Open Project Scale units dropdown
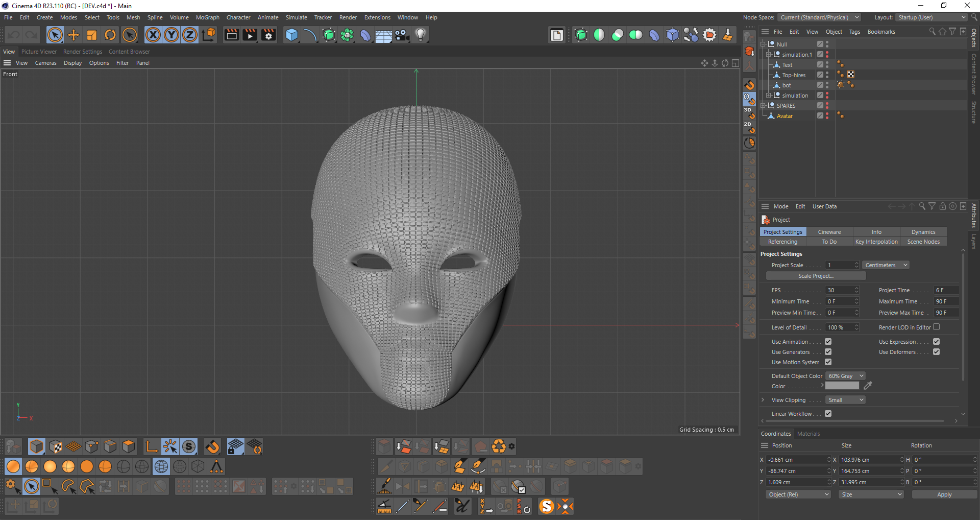Image resolution: width=980 pixels, height=520 pixels. 886,265
